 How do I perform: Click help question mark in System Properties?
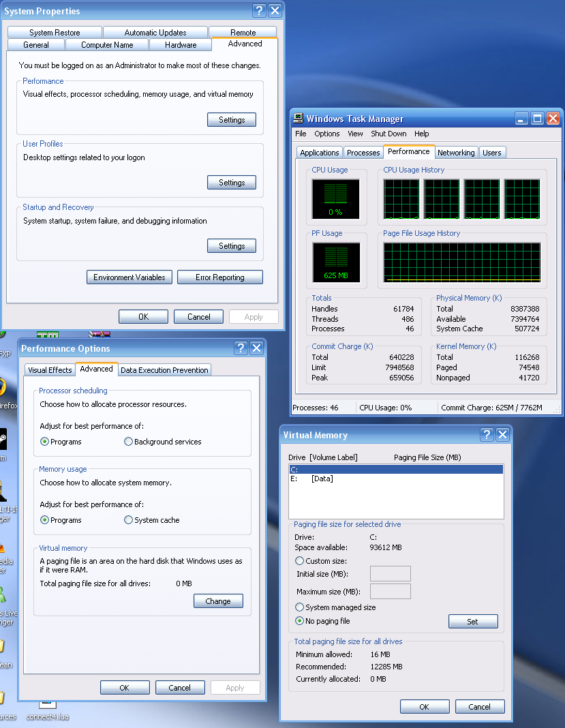point(259,11)
